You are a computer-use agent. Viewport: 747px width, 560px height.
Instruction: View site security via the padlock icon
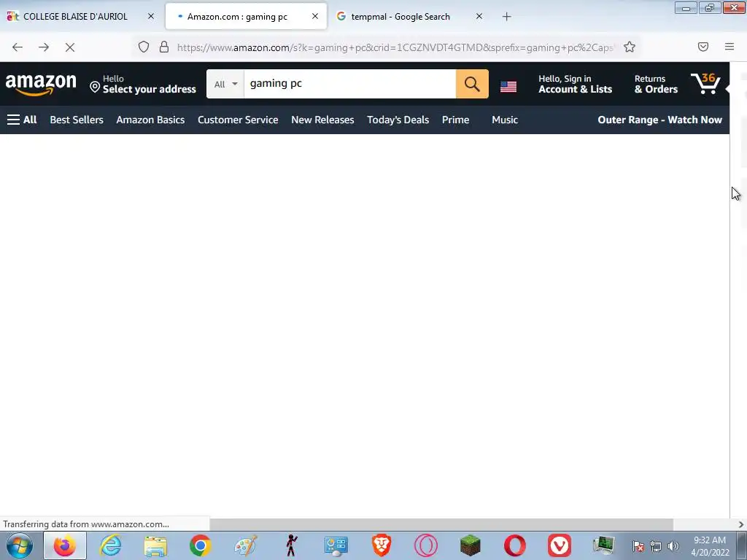tap(164, 47)
